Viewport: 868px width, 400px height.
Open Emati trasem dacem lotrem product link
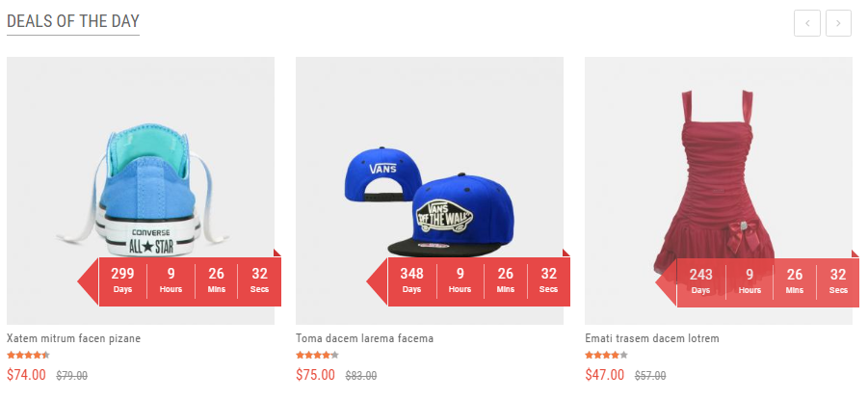(x=652, y=338)
